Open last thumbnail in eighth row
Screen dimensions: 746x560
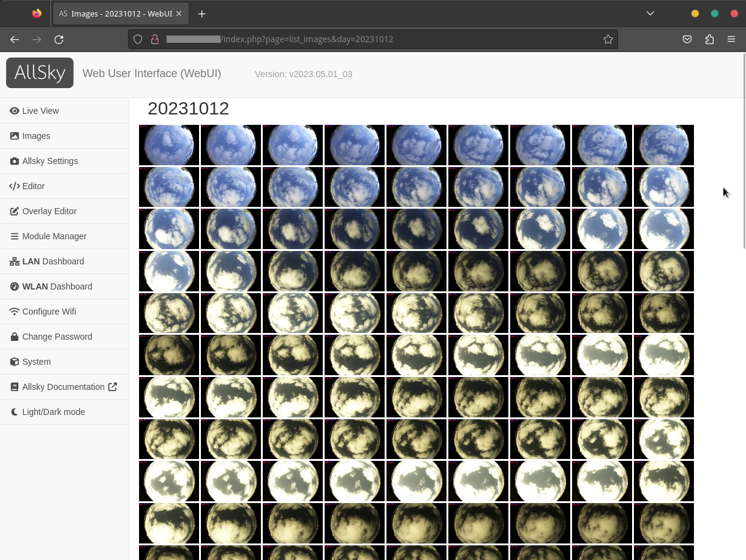pos(664,439)
